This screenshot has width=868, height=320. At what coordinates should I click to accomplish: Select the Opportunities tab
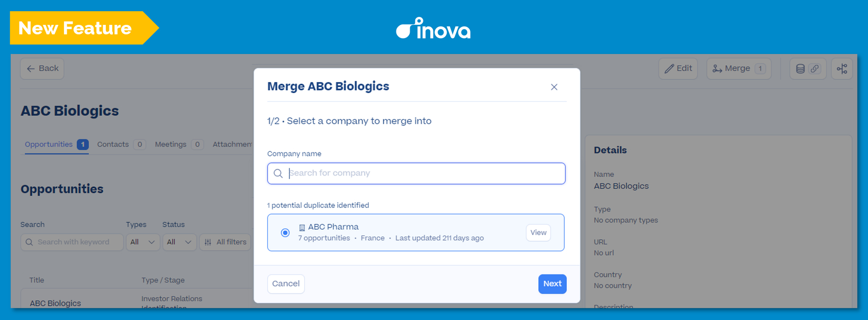pos(57,144)
